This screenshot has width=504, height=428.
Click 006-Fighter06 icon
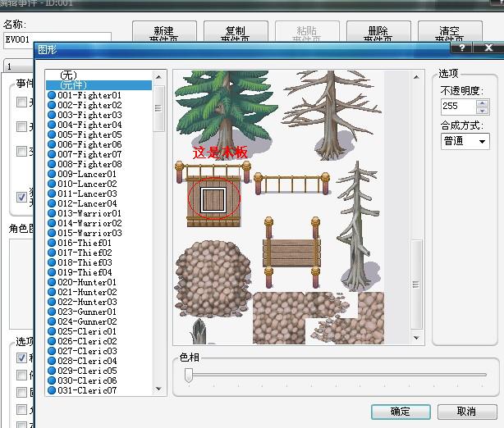click(x=52, y=144)
